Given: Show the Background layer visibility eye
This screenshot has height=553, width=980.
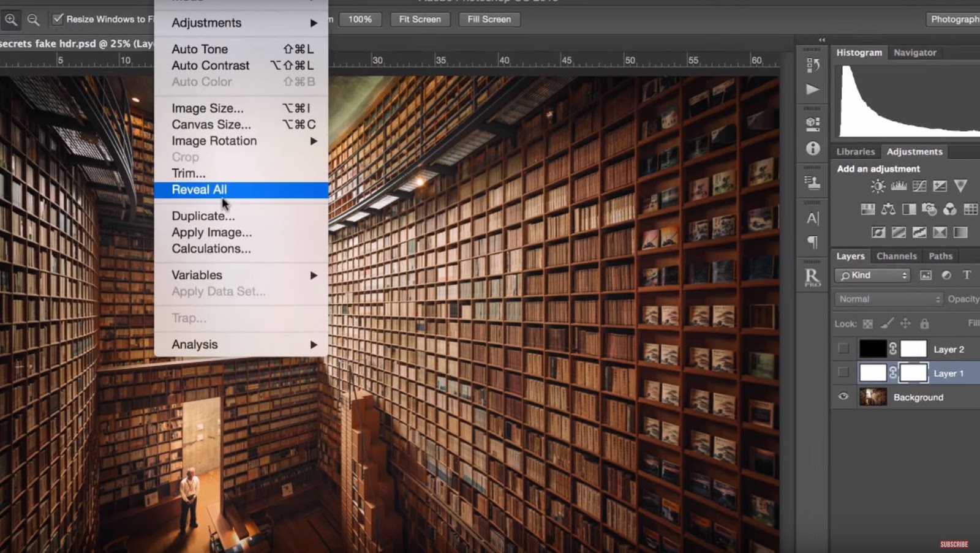Looking at the screenshot, I should point(843,397).
